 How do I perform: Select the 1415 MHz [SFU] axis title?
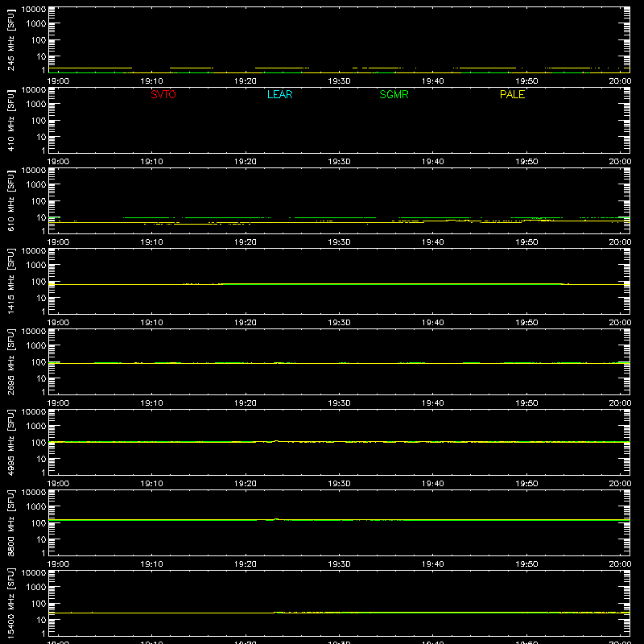point(10,282)
